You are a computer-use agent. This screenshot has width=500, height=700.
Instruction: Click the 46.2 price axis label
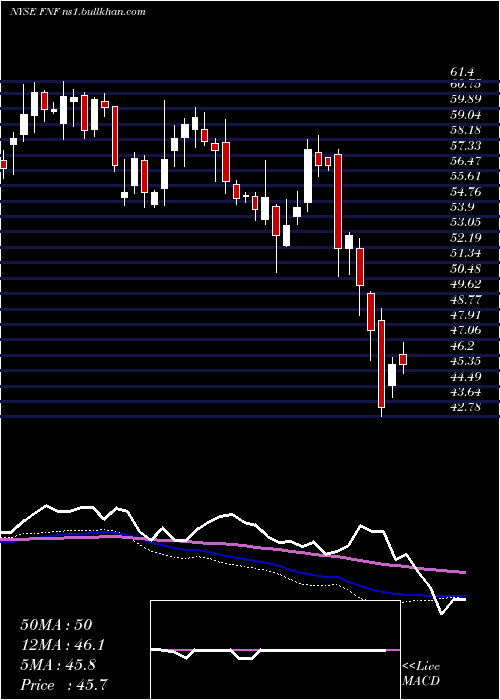[x=462, y=346]
